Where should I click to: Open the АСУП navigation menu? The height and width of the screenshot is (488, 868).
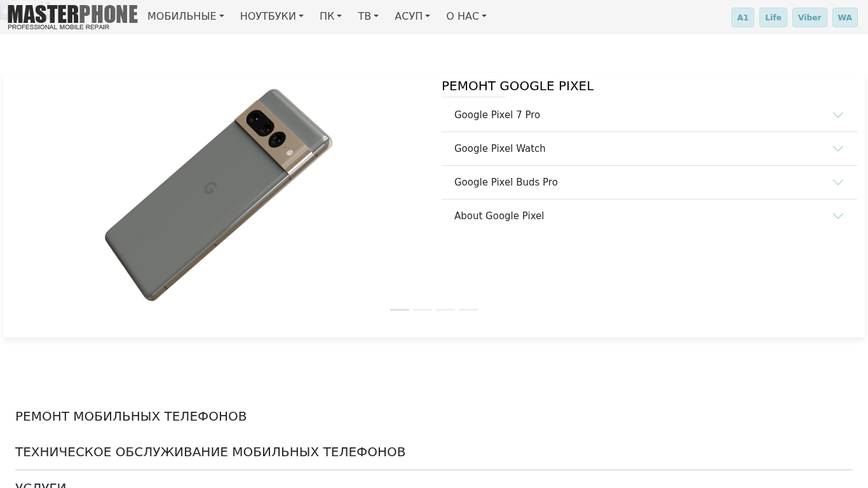point(412,17)
